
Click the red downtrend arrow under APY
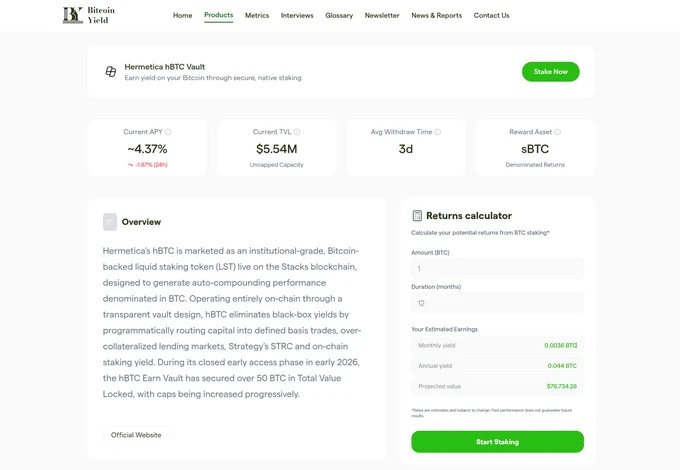click(x=130, y=165)
